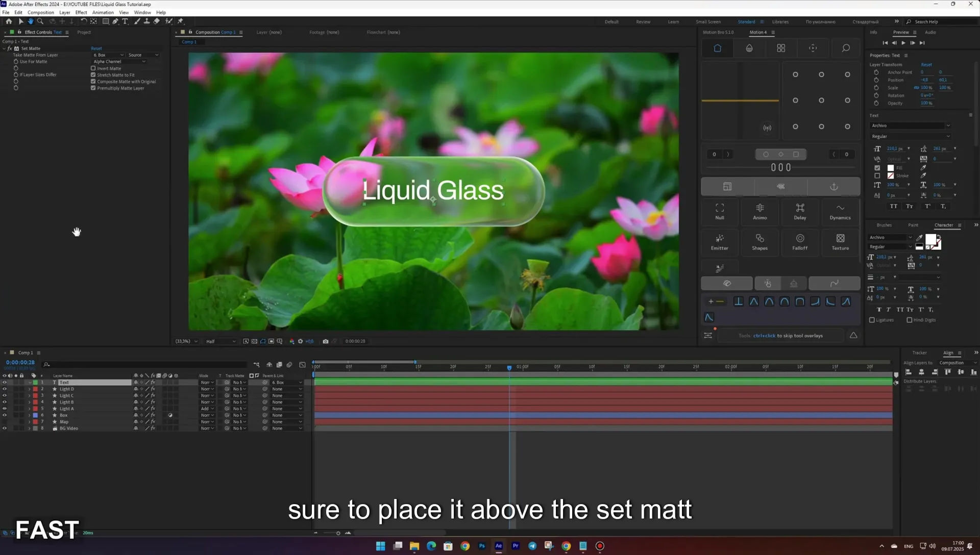
Task: Hide the Light D layer
Action: tap(5, 389)
